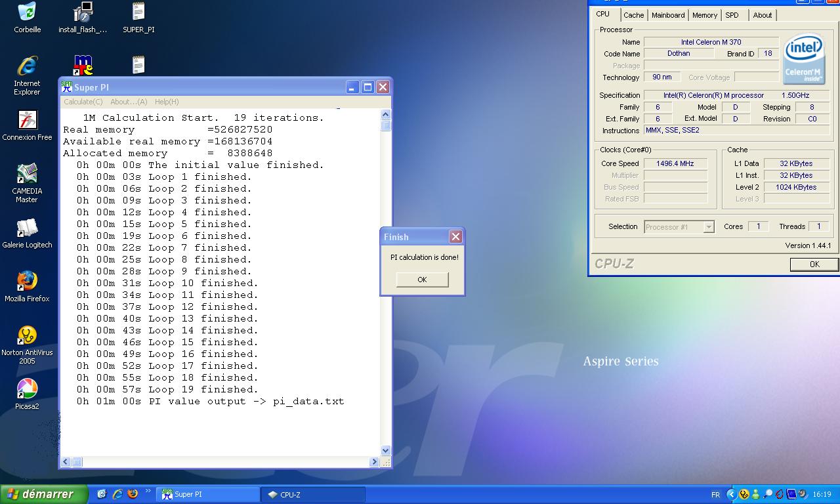Click the Core Speed 1496.4 MHz field
The height and width of the screenshot is (504, 840).
pos(675,163)
